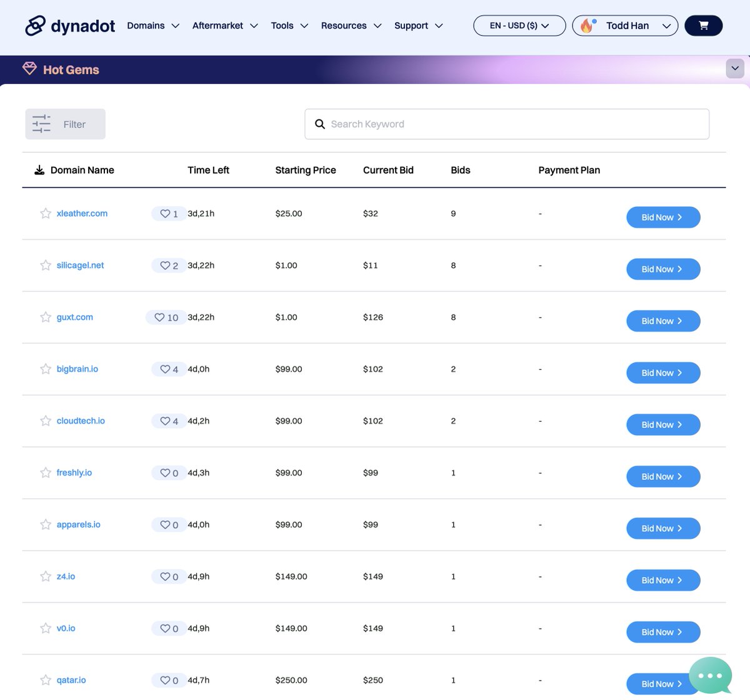This screenshot has height=700, width=750.
Task: Focus the Search Keyword field
Action: tap(507, 124)
